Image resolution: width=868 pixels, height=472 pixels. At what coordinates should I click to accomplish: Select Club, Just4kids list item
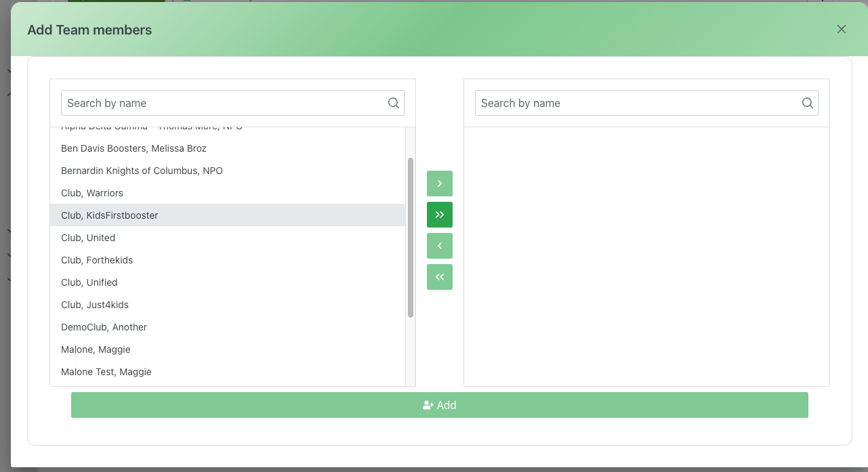pyautogui.click(x=95, y=305)
